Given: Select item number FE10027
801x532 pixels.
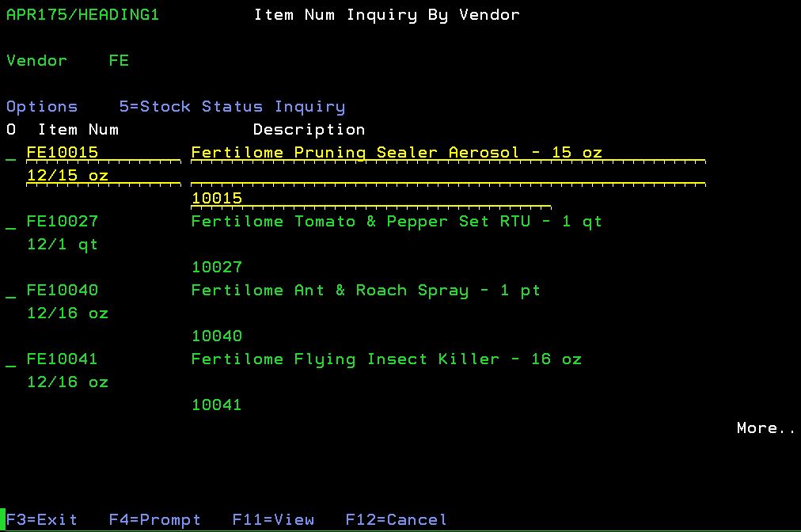Looking at the screenshot, I should (x=63, y=222).
